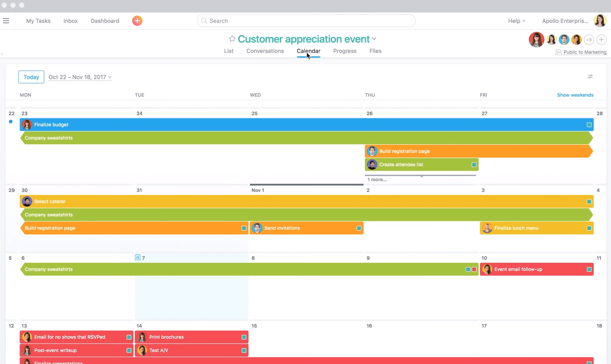Click the user profile avatar

600,21
